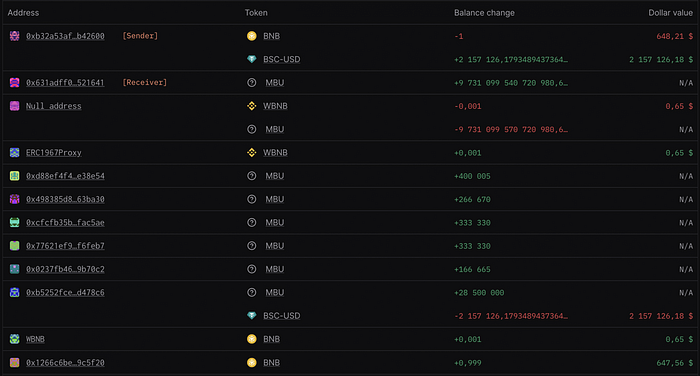Open address 0xd88ef4f4…e38e54
700x376 pixels.
coord(65,176)
